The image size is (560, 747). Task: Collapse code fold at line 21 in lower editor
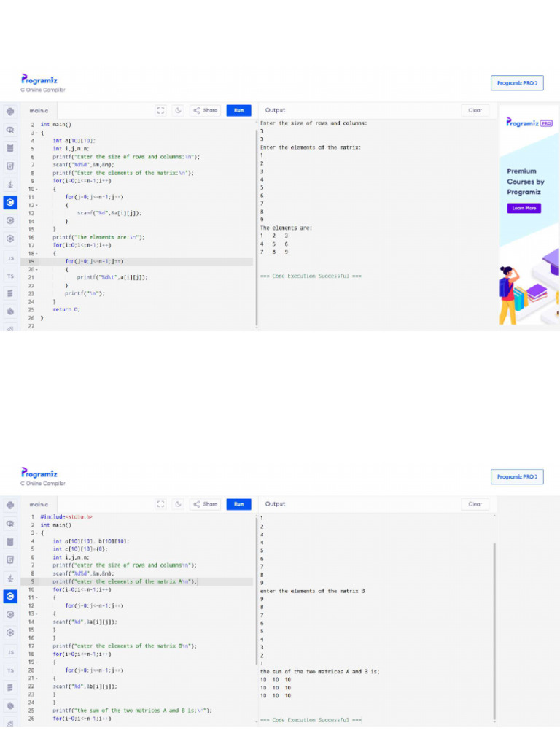(x=36, y=678)
